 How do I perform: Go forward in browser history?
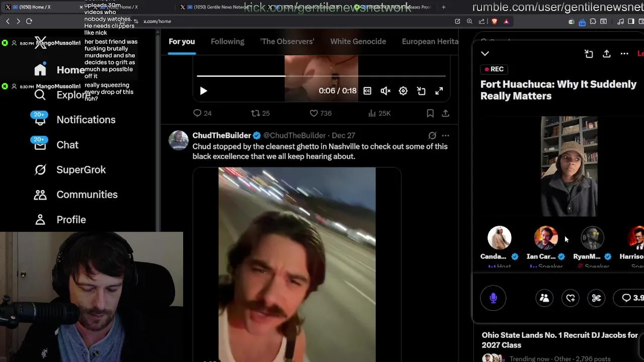tap(18, 21)
